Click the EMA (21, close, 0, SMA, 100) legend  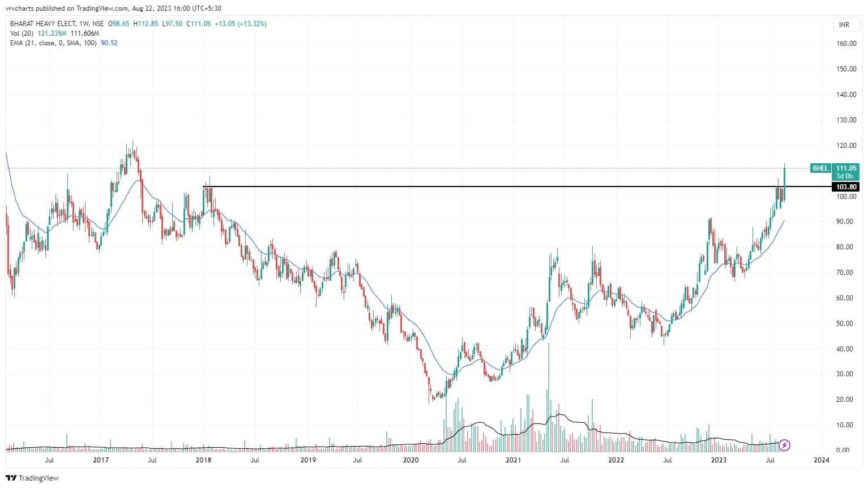tap(54, 43)
